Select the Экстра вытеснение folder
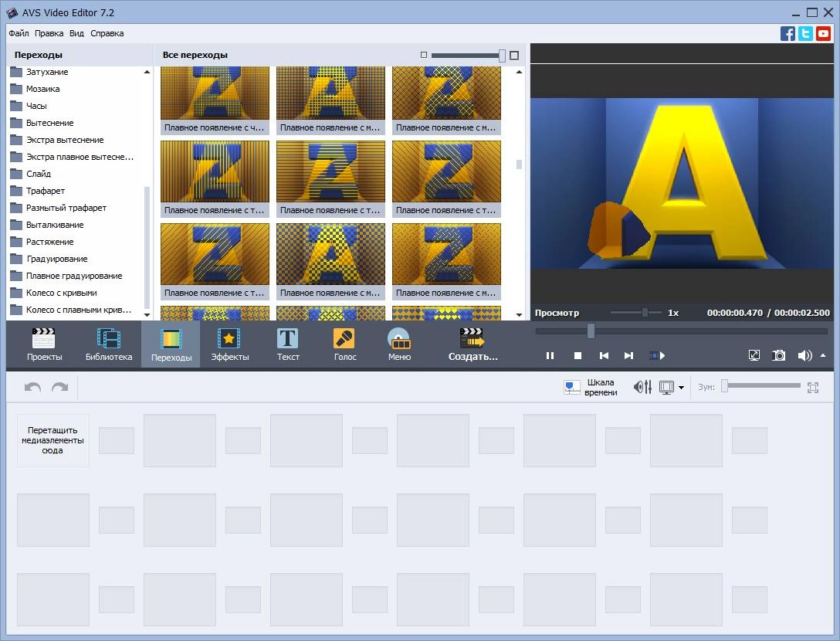 (x=65, y=140)
